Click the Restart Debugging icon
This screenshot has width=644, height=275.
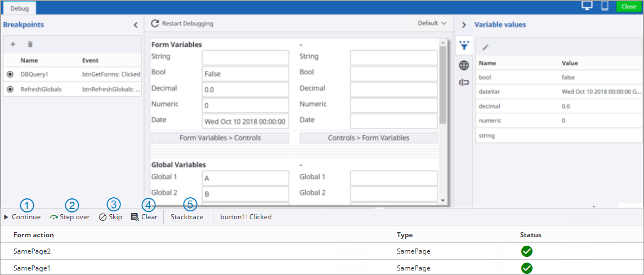154,24
